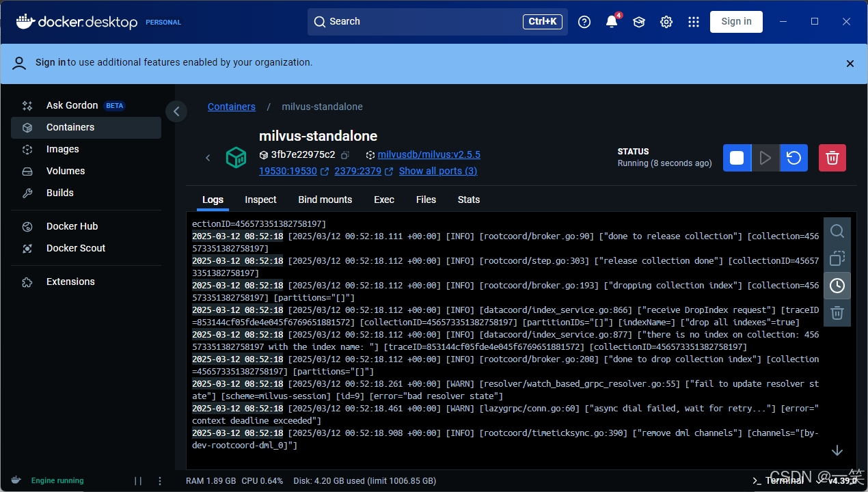This screenshot has height=492, width=868.
Task: Click the "async dial failed" WARN log line
Action: pyautogui.click(x=505, y=414)
